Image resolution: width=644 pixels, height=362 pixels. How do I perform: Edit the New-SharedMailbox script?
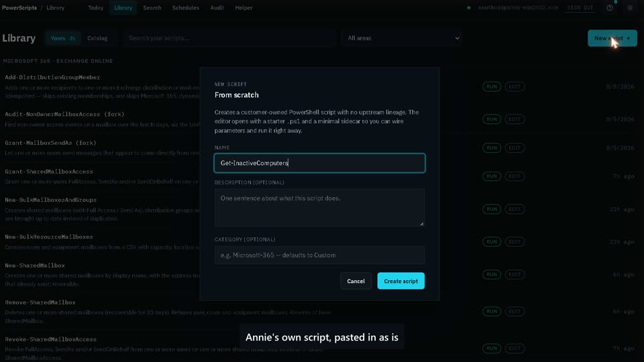pos(515,274)
